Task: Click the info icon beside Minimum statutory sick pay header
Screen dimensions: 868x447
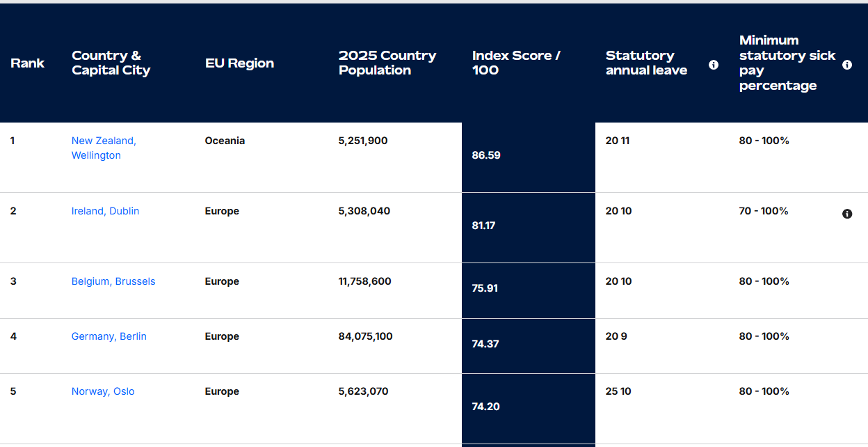Action: (847, 64)
